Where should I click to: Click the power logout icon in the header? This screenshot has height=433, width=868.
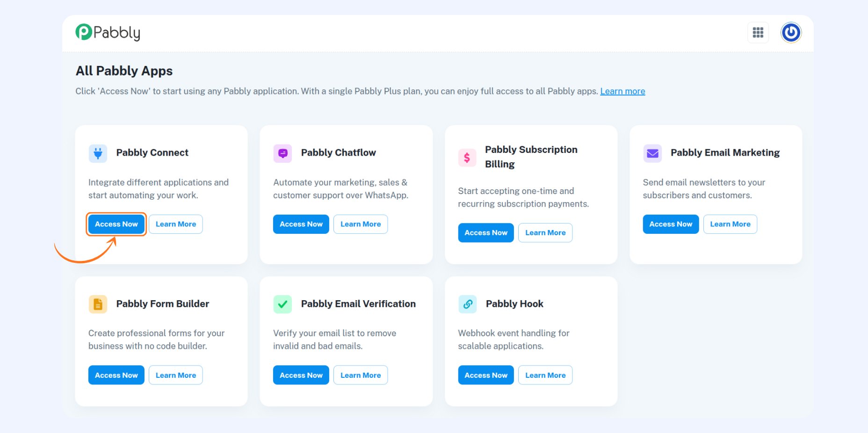point(790,33)
